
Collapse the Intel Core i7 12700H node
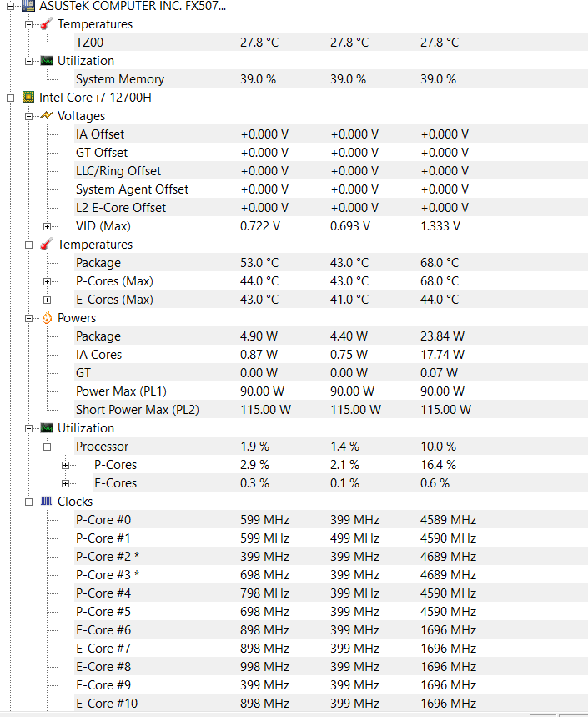click(x=11, y=98)
